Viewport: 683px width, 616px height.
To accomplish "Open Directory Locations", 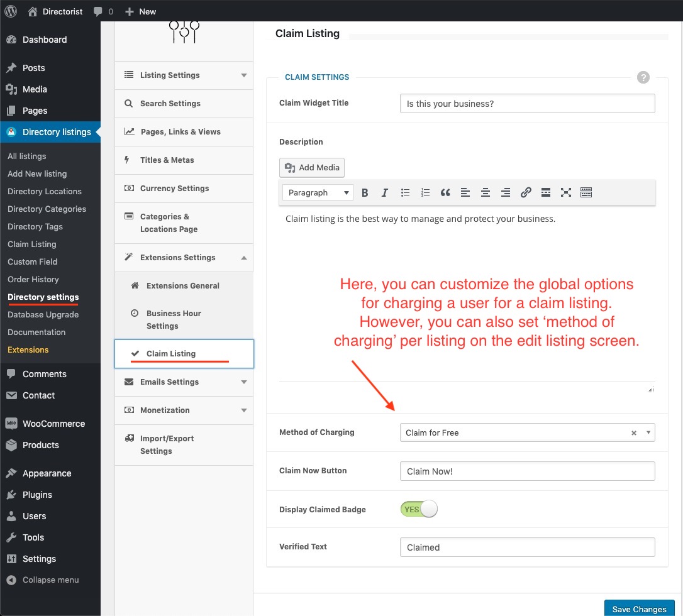I will [x=45, y=191].
